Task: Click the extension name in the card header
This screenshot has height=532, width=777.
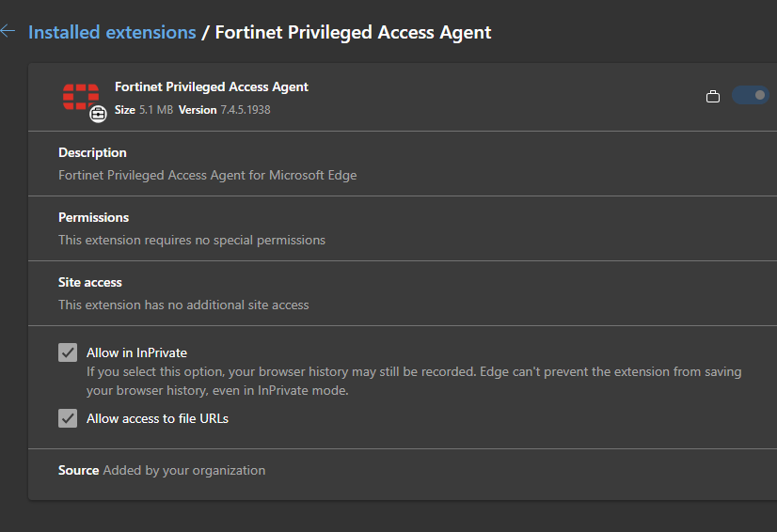Action: (212, 86)
